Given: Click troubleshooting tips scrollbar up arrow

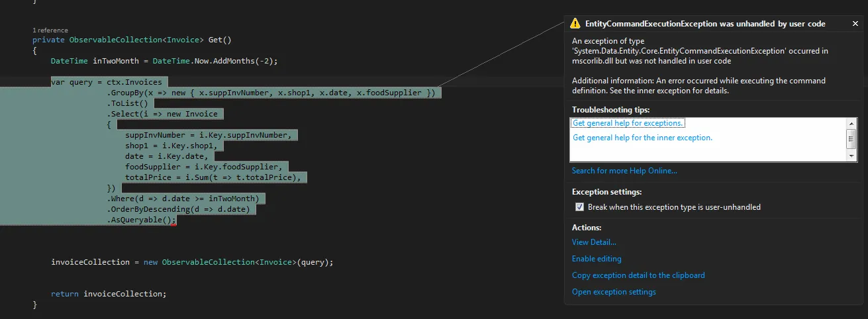Looking at the screenshot, I should (x=852, y=123).
